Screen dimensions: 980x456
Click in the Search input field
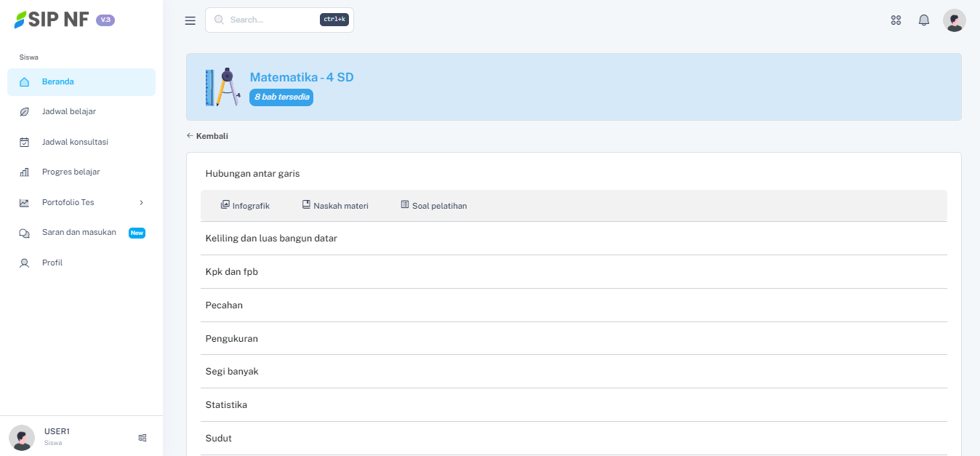coord(273,20)
